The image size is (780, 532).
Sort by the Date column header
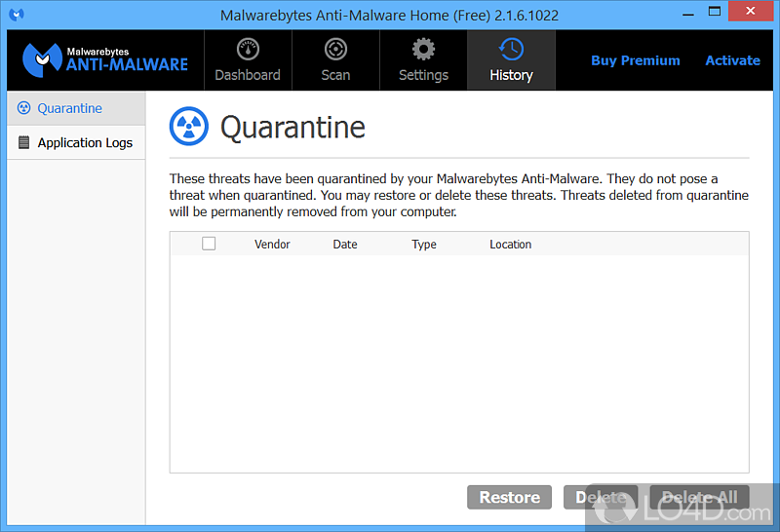345,245
